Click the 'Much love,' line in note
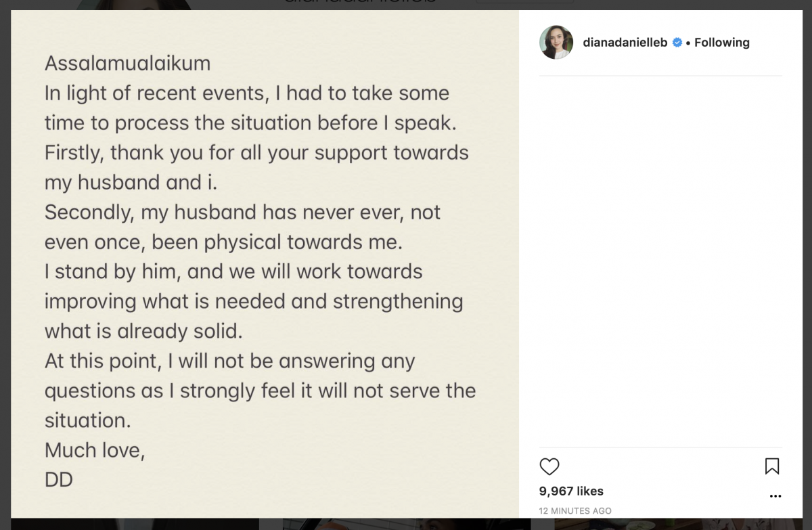This screenshot has width=812, height=530. (95, 450)
